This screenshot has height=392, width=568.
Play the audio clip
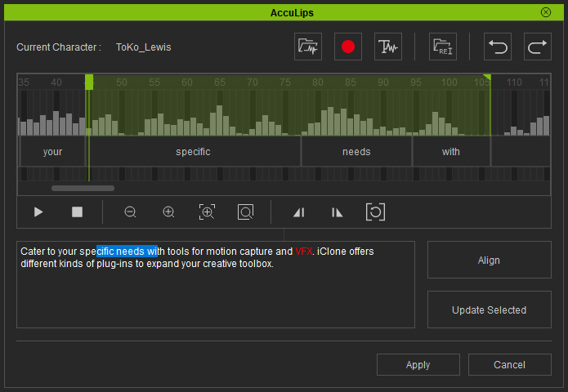click(38, 212)
